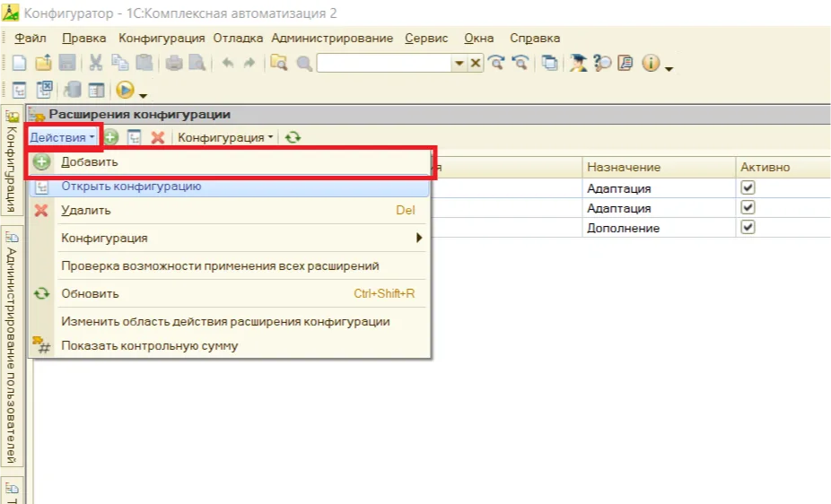Click the new document icon in toolbar
The image size is (831, 504).
click(x=19, y=63)
